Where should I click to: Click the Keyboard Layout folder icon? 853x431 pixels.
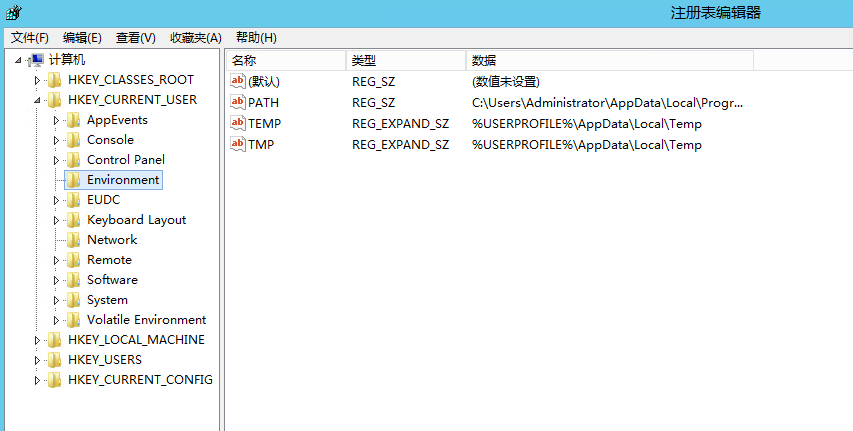pos(73,220)
